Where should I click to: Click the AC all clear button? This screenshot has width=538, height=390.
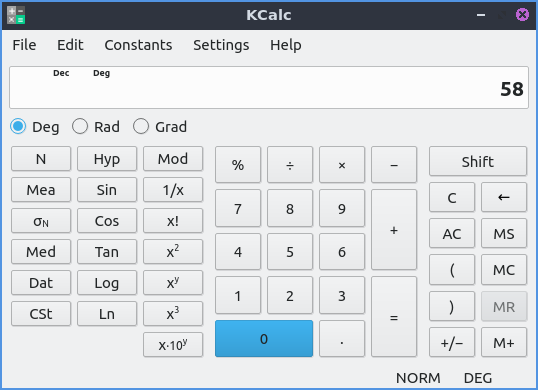(452, 234)
